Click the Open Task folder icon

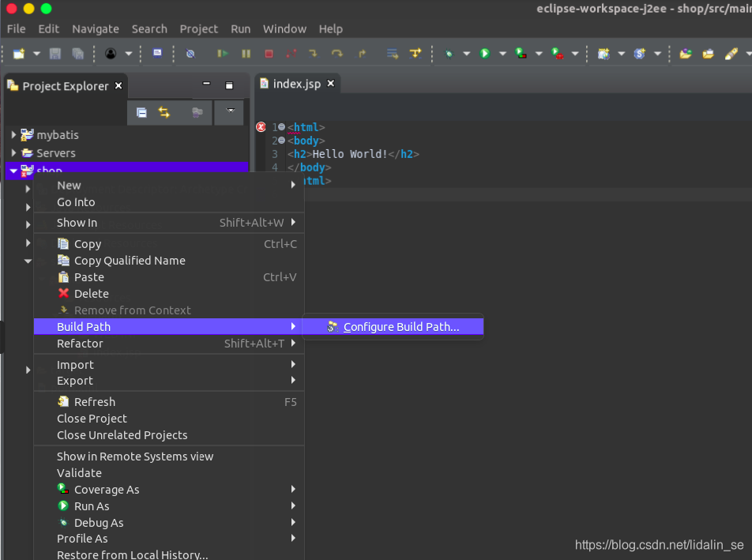click(x=709, y=53)
